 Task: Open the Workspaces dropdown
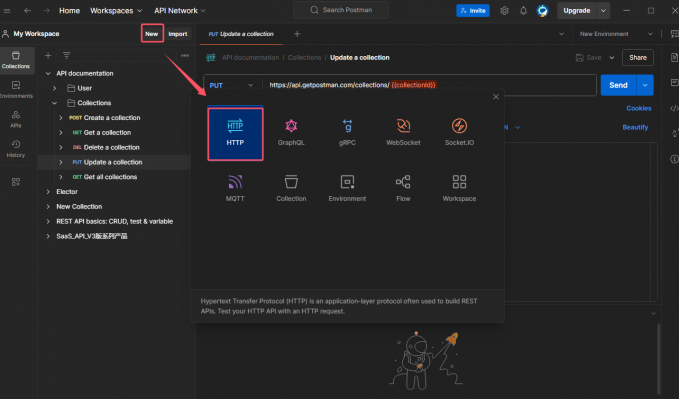pyautogui.click(x=116, y=10)
